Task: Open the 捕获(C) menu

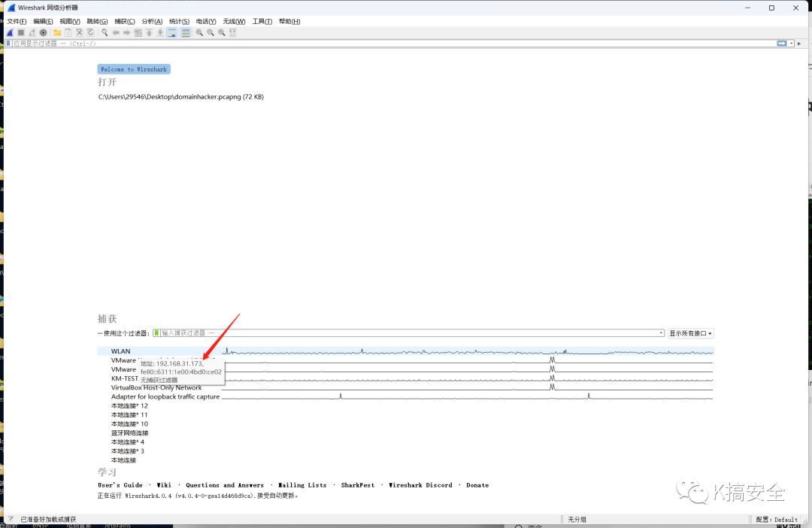Action: tap(125, 21)
